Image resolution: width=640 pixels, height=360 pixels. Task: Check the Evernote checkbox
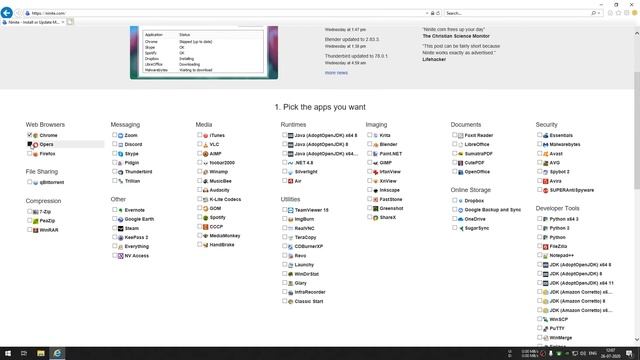(x=114, y=209)
